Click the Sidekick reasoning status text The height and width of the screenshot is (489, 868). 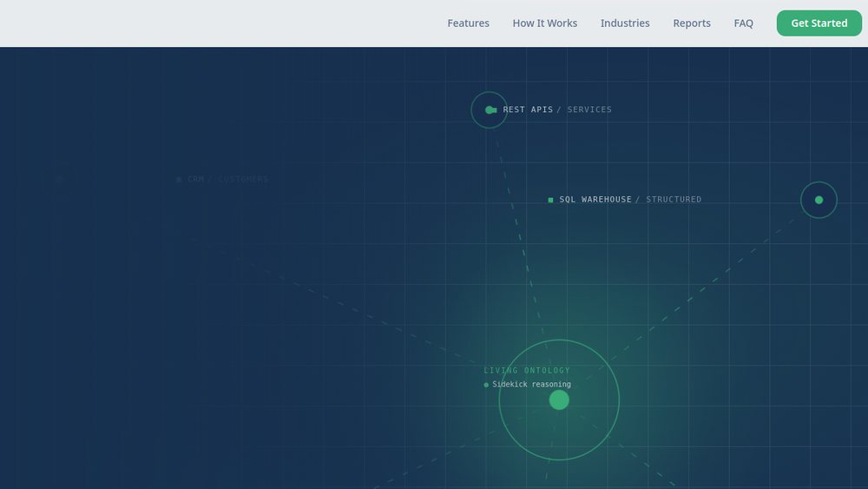[531, 384]
